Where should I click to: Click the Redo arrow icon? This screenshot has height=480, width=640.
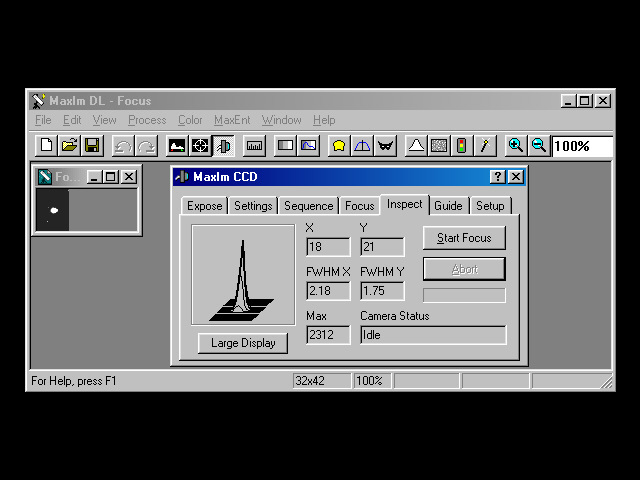coord(146,146)
